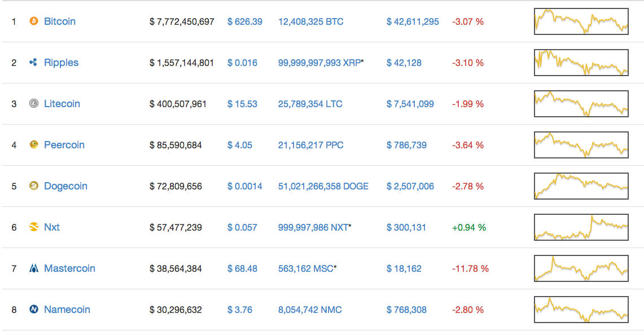Viewport: 644px width, 331px height.
Task: Select Litecoin market cap $ 400,507,961
Action: click(x=178, y=104)
